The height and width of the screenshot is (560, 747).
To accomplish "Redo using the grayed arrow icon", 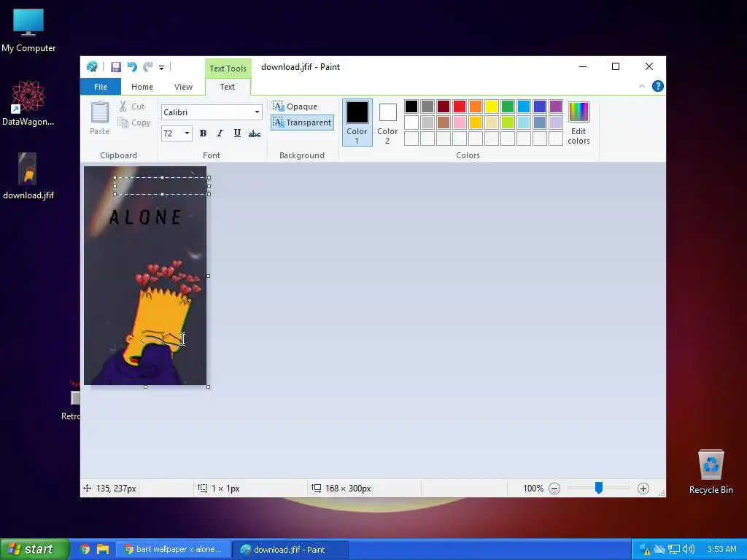I will 148,67.
